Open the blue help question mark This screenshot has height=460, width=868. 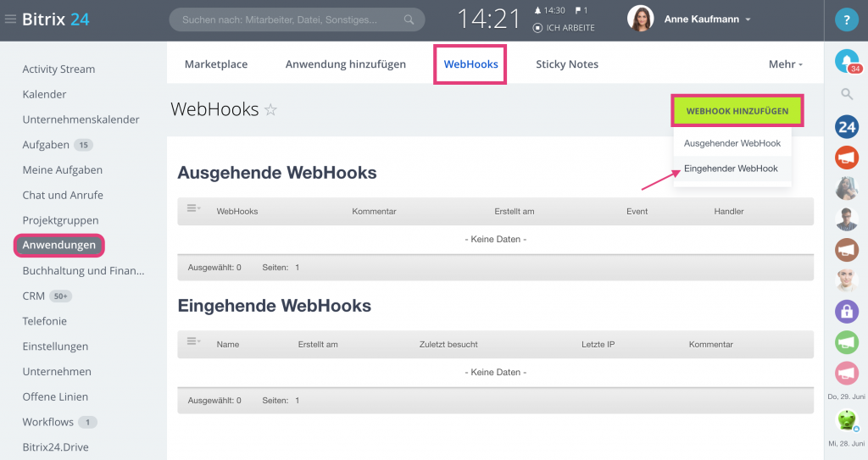coord(847,20)
